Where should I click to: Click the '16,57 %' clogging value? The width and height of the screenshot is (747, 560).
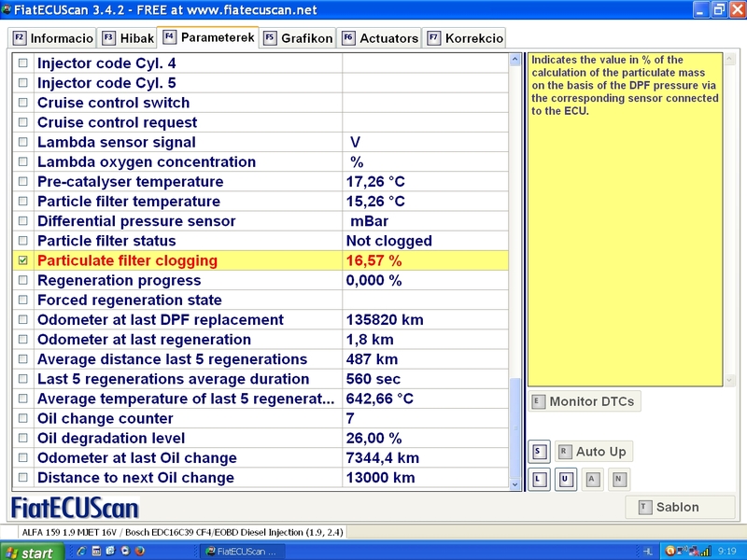click(x=374, y=260)
